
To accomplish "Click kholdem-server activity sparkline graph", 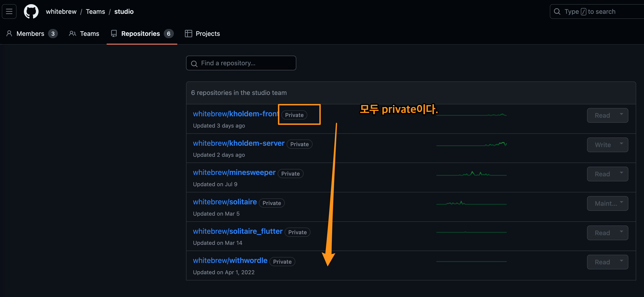I will click(471, 144).
